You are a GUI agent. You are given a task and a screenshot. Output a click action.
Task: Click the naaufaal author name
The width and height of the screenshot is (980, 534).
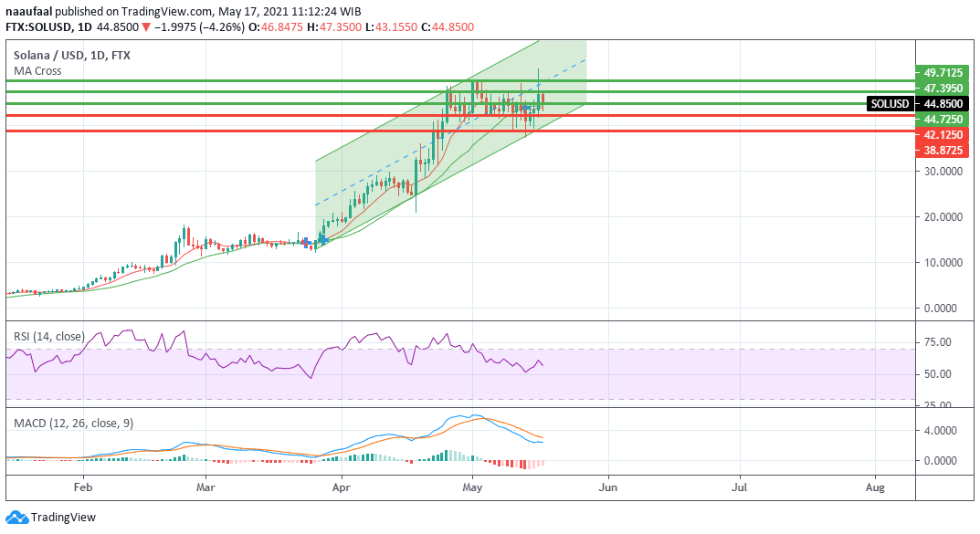pyautogui.click(x=28, y=11)
